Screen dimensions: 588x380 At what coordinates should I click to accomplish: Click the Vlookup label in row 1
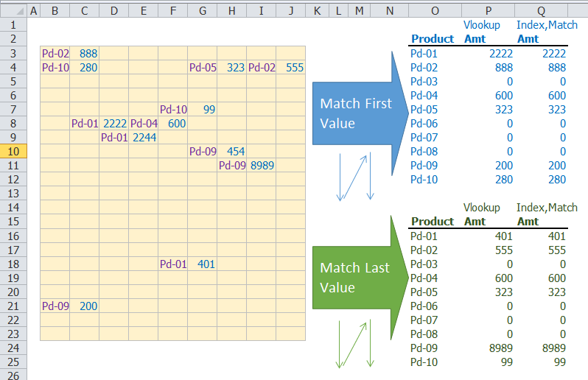pyautogui.click(x=482, y=25)
